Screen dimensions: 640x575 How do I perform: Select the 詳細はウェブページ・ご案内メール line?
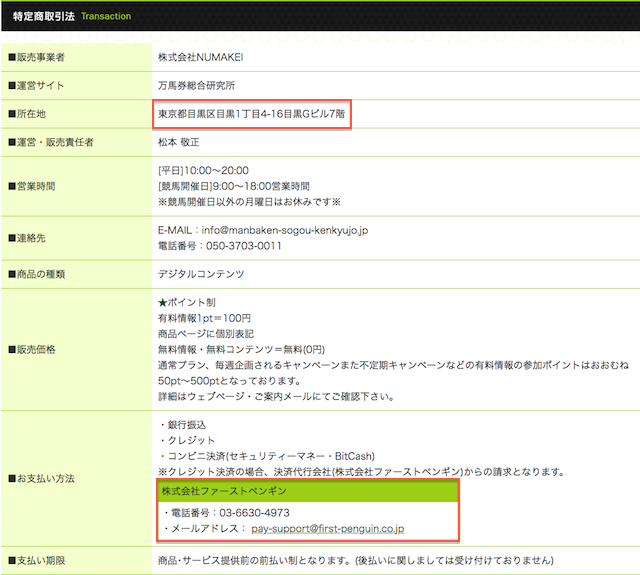point(276,396)
